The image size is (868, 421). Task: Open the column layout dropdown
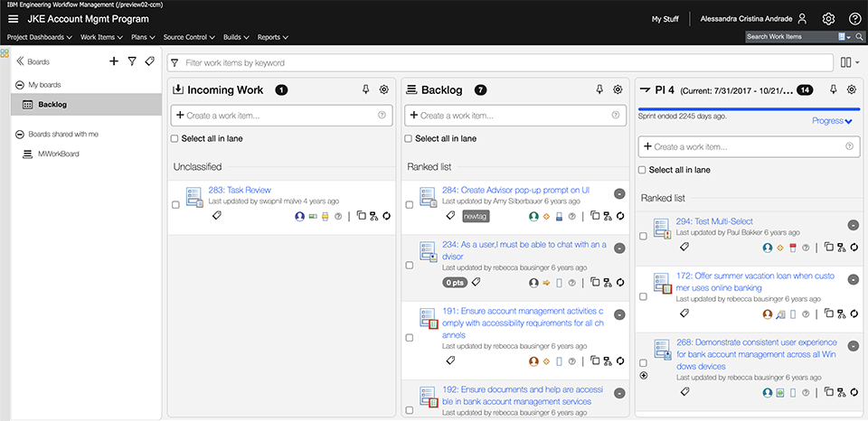point(849,62)
